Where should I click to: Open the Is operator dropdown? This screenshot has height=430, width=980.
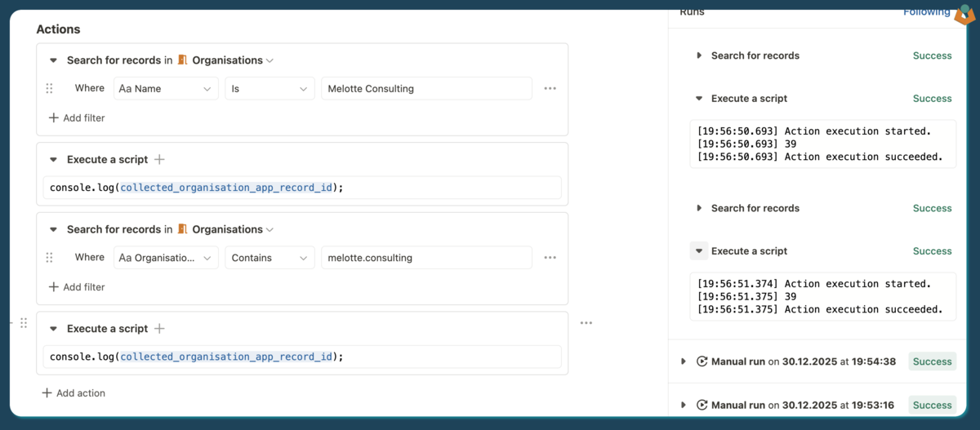click(269, 88)
